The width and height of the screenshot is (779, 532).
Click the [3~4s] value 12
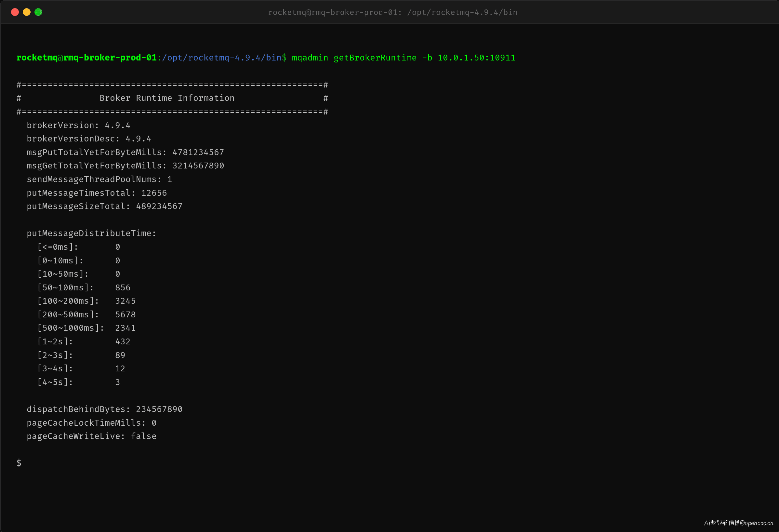point(120,369)
